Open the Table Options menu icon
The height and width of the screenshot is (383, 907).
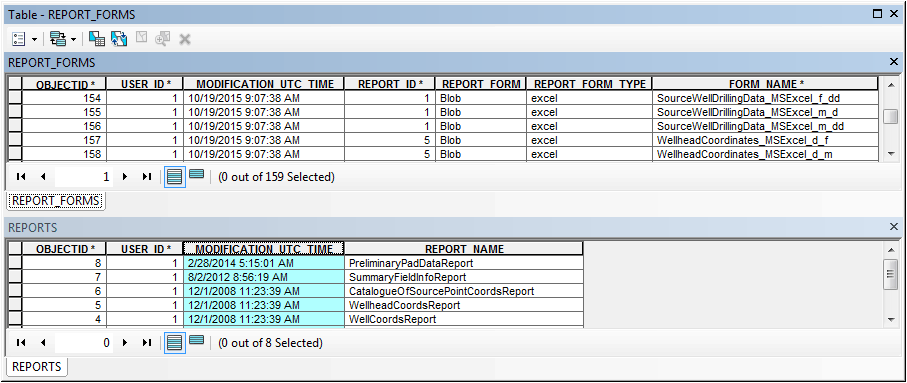19,39
